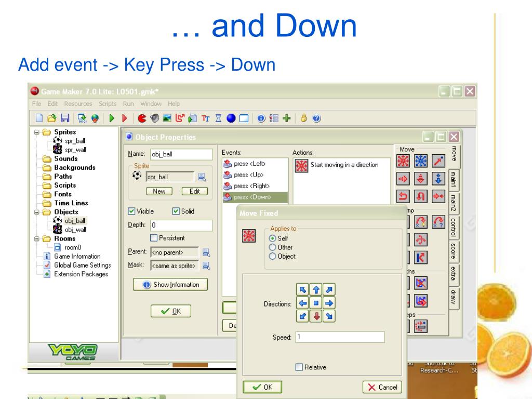
Task: Enable the Relative checkbox
Action: 299,367
